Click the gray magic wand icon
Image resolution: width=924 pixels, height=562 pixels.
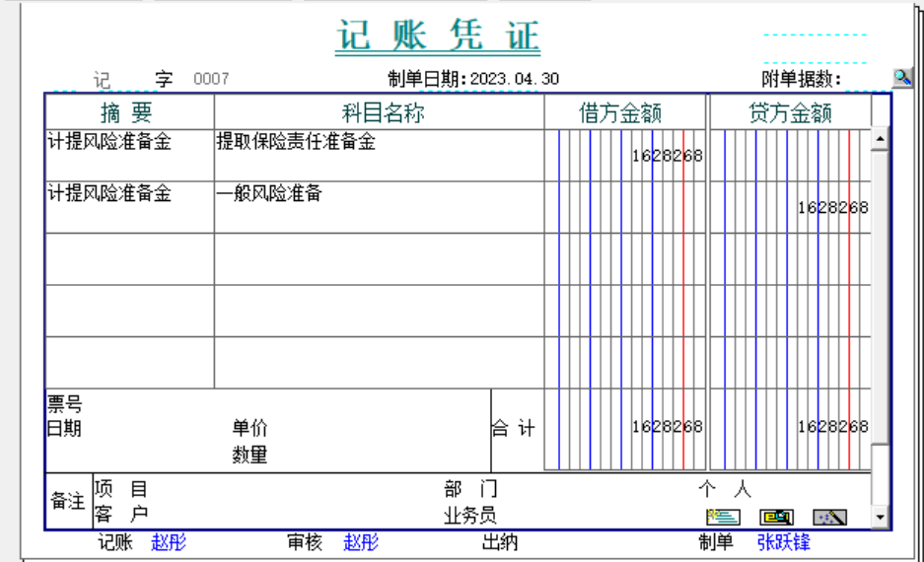[x=829, y=517]
